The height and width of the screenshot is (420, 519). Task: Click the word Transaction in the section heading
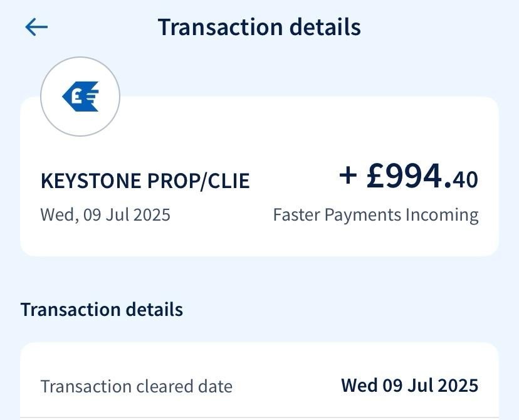(60, 309)
